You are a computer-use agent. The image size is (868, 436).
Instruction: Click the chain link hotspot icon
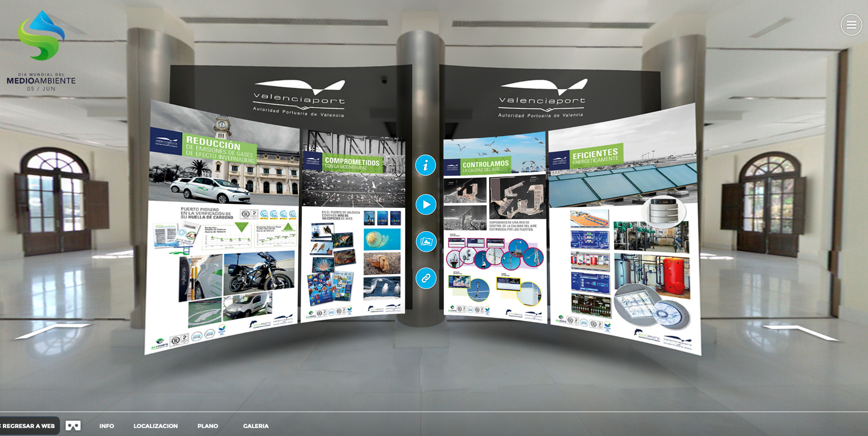coord(426,278)
